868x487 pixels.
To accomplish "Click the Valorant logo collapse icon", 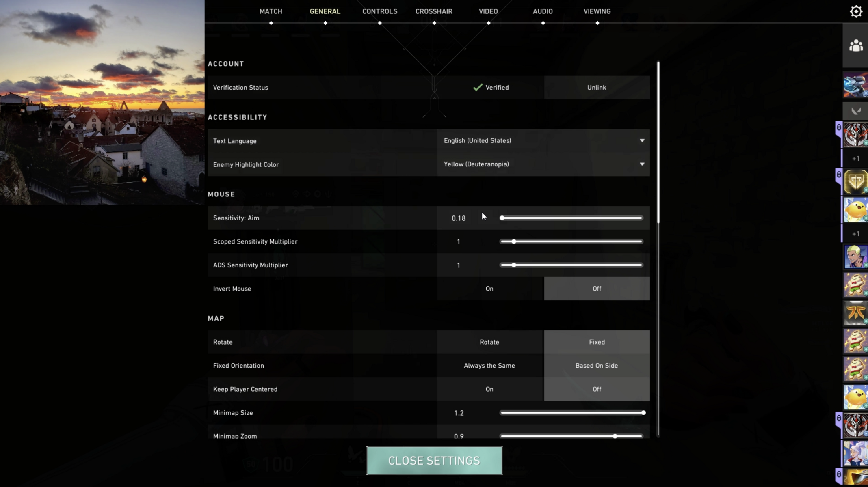I will (x=856, y=111).
